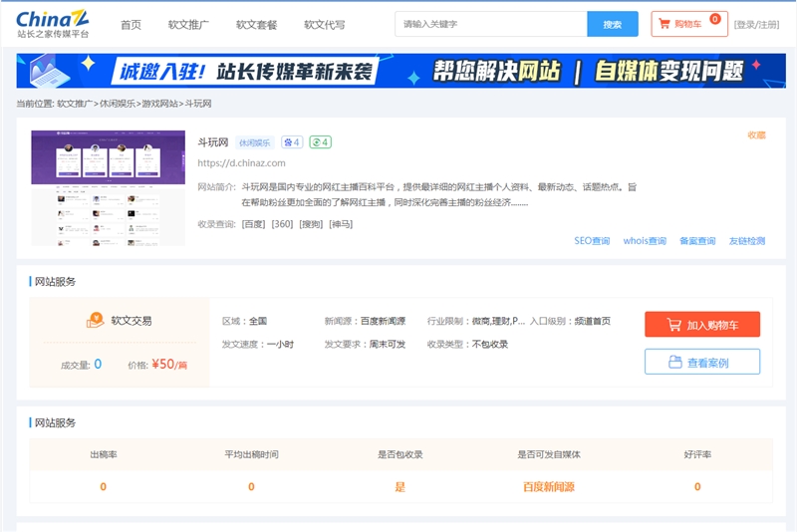
Task: Check [360] index query
Action: (282, 224)
